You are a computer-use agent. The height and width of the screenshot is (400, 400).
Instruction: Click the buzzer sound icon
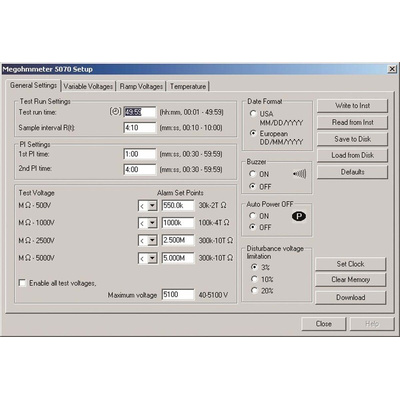pyautogui.click(x=299, y=174)
